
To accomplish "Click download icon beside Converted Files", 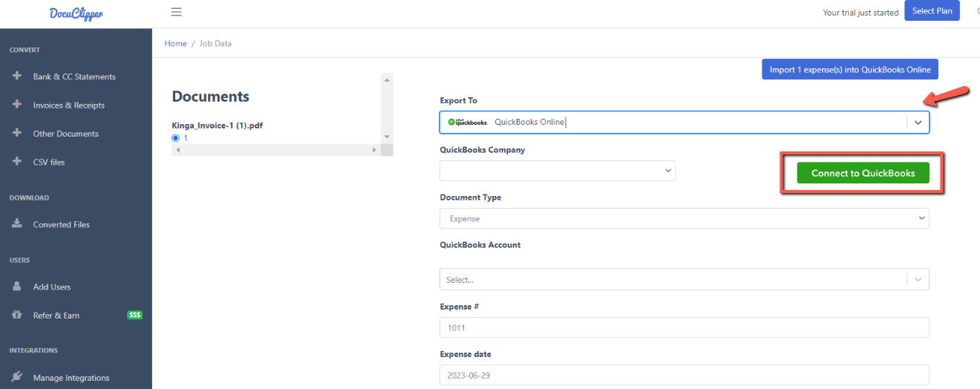I will click(x=17, y=224).
